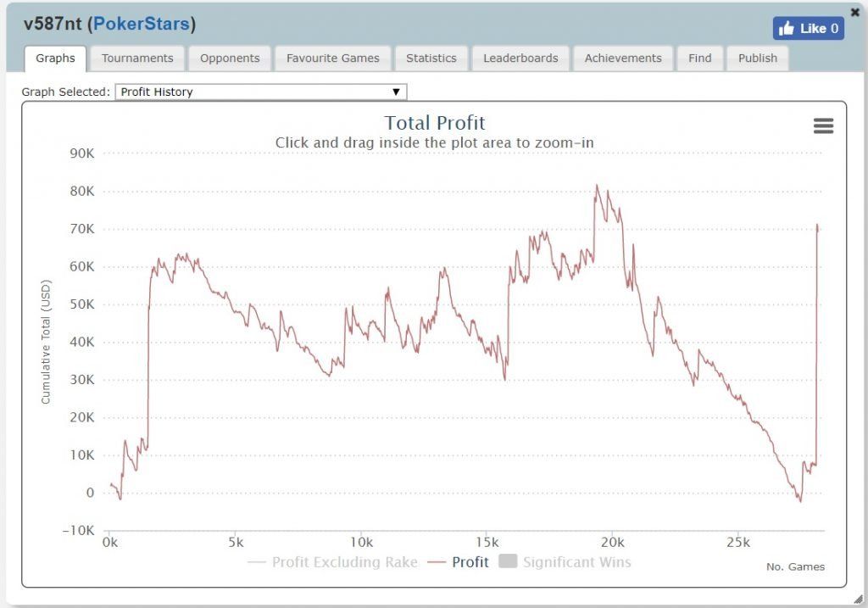Toggle the Profit series in legend
Image resolution: width=868 pixels, height=608 pixels.
click(x=459, y=562)
